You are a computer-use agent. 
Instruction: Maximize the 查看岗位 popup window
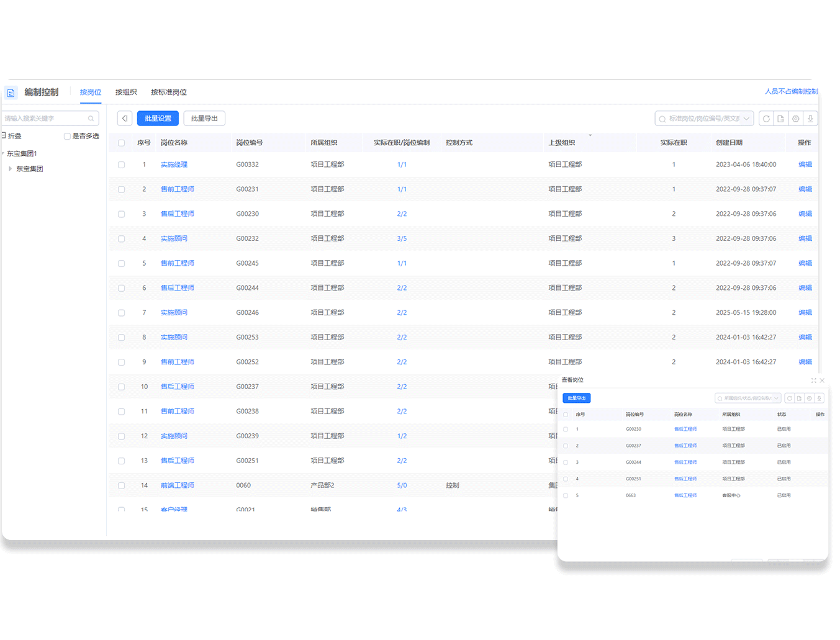point(813,381)
